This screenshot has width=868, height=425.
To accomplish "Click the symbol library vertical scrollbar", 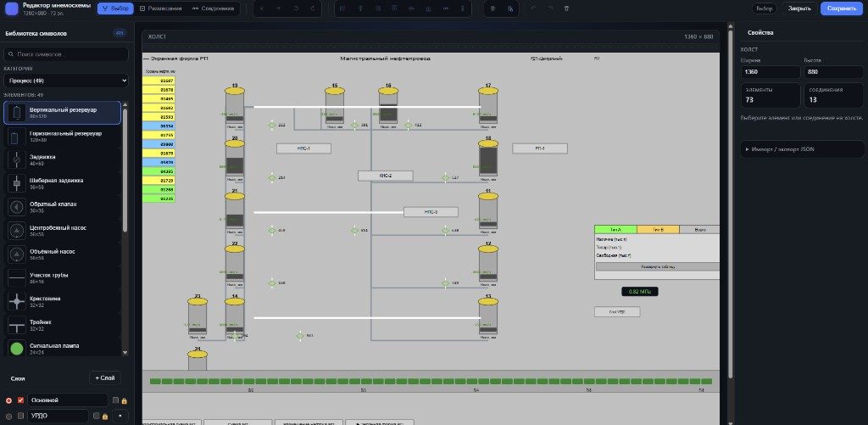I will tap(125, 169).
